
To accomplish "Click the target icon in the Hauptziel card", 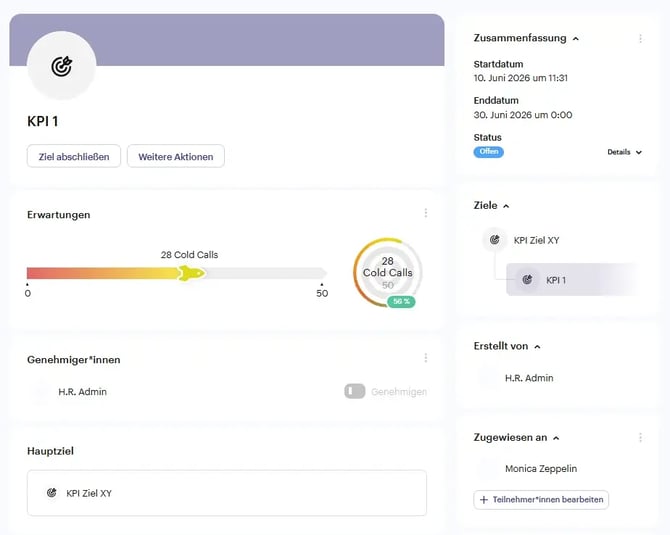I will click(x=51, y=493).
